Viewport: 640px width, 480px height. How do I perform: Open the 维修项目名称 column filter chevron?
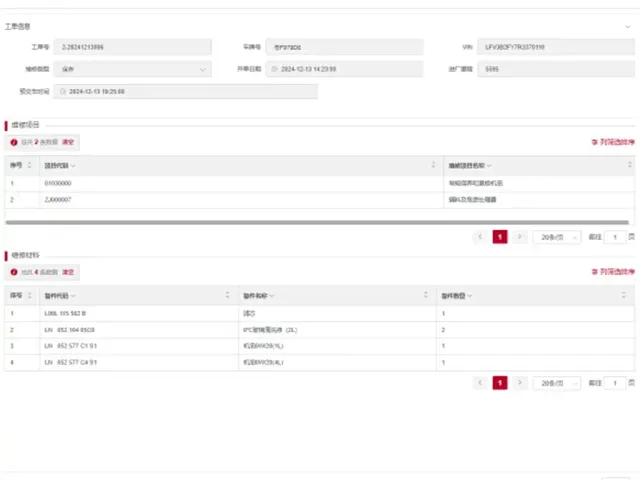click(x=489, y=166)
